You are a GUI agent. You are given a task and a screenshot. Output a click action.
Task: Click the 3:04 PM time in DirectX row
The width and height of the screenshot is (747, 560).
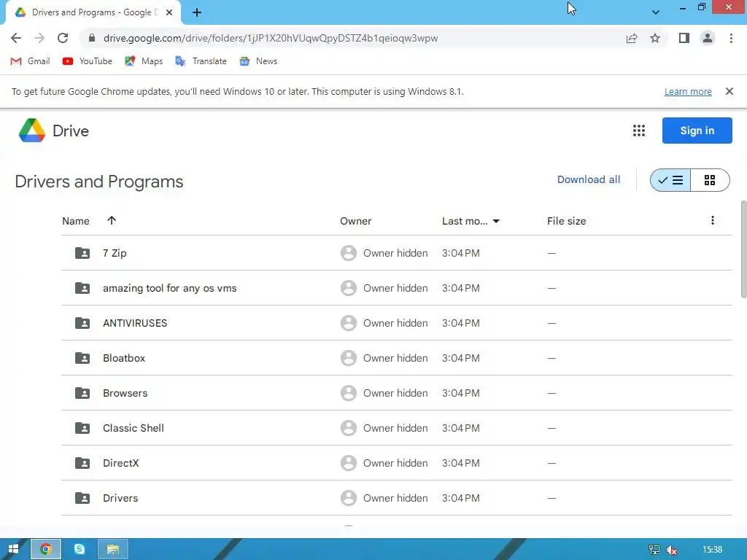(461, 463)
